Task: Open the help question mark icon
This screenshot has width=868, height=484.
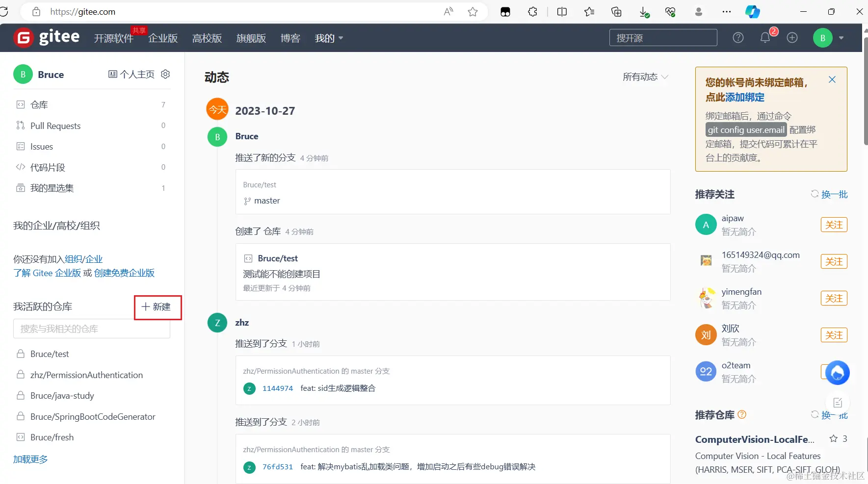Action: (738, 38)
